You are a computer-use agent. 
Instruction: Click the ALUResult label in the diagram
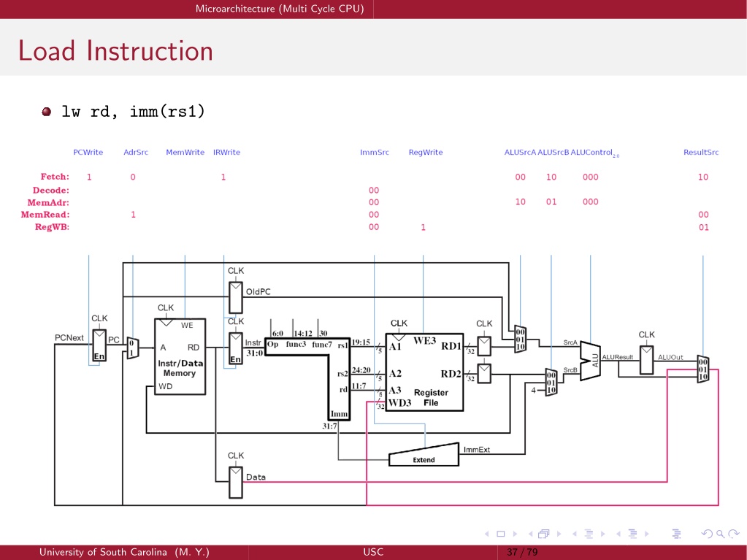tap(618, 357)
